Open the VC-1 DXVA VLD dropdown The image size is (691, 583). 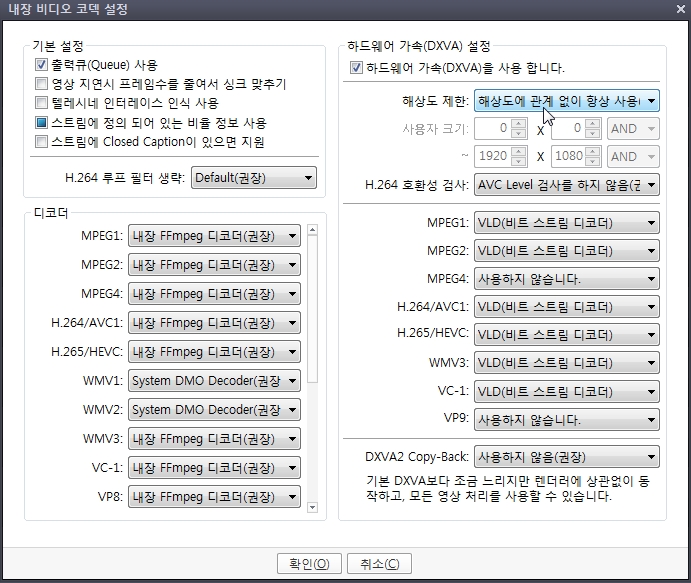click(566, 392)
